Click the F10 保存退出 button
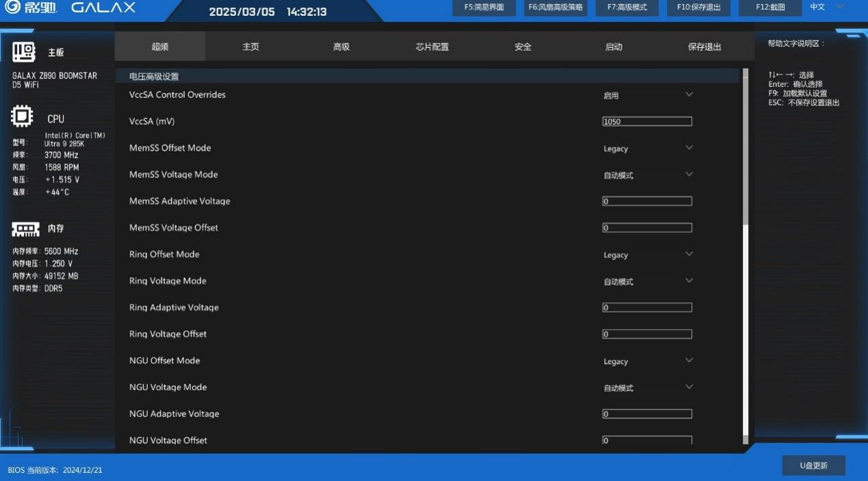This screenshot has height=481, width=868. tap(698, 8)
